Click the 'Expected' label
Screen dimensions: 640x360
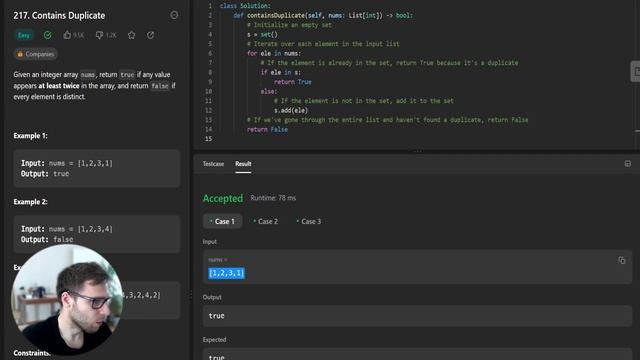click(x=214, y=340)
